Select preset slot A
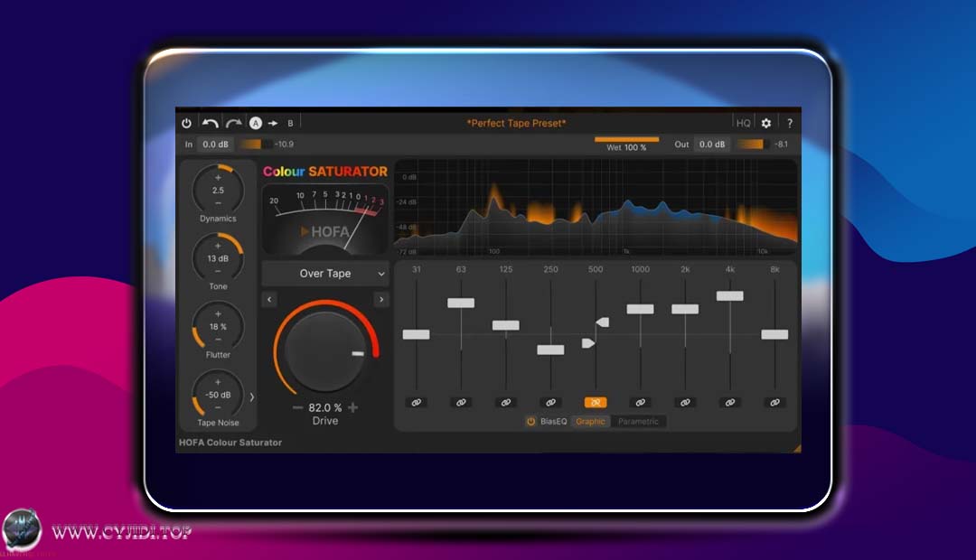The image size is (976, 560). (256, 123)
